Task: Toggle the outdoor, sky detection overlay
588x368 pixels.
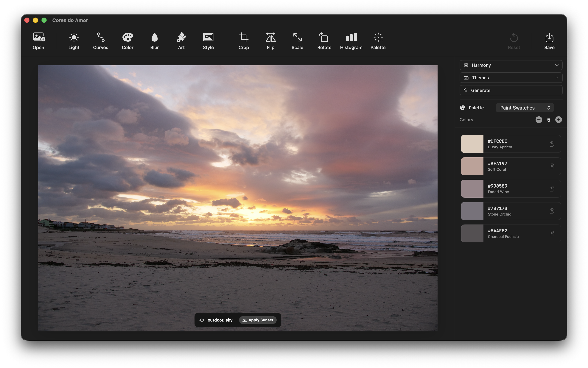Action: (x=202, y=320)
